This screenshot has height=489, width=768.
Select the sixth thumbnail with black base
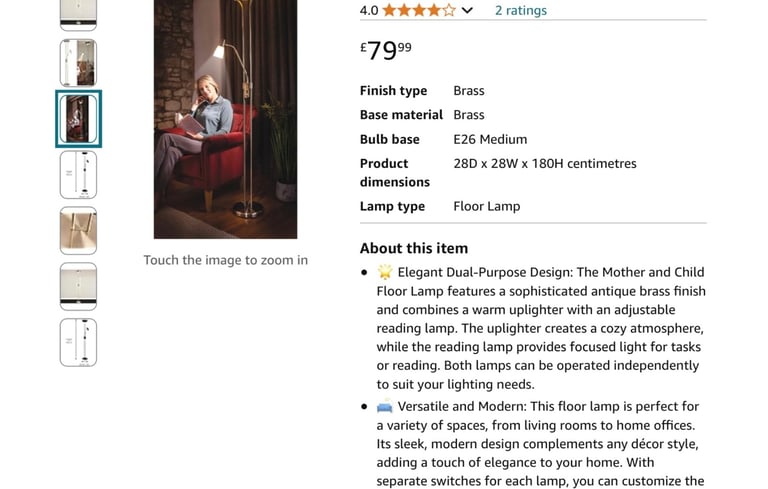pyautogui.click(x=78, y=287)
